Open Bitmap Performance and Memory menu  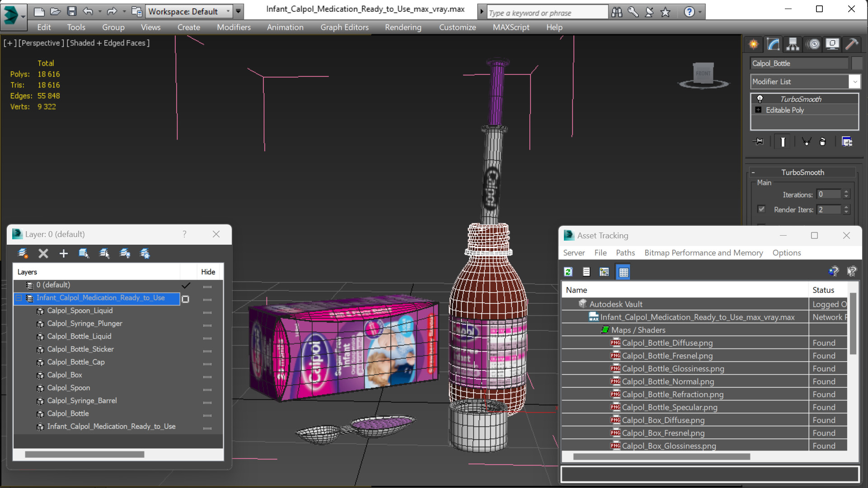(x=704, y=253)
